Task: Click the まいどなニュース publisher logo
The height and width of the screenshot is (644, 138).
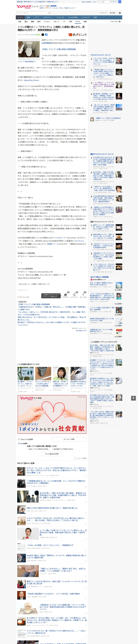Action: tap(77, 35)
